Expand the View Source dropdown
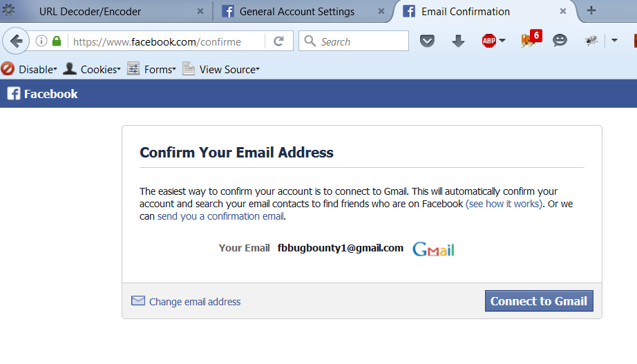637x364 pixels. [221, 69]
